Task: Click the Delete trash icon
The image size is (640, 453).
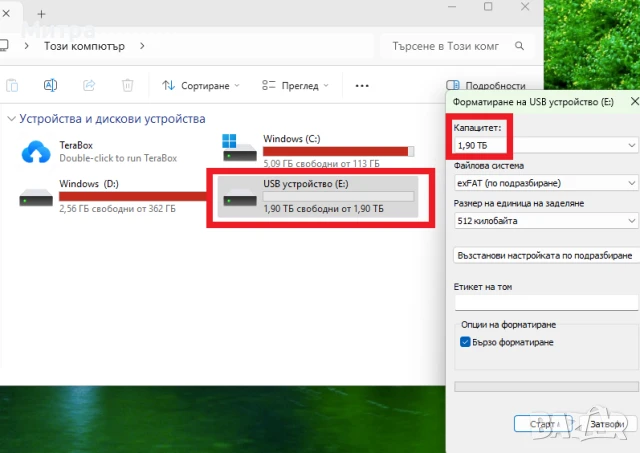Action: [x=127, y=86]
